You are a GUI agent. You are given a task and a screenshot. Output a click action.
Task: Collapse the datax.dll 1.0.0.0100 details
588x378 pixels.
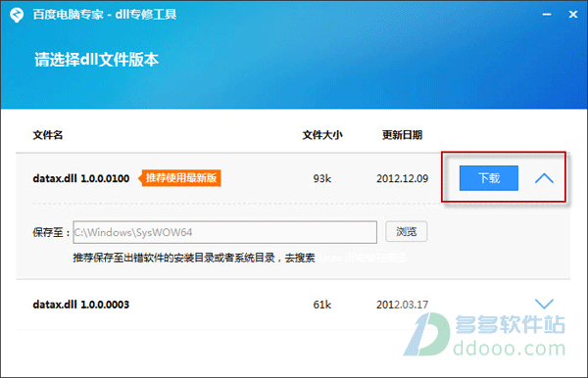coord(544,178)
